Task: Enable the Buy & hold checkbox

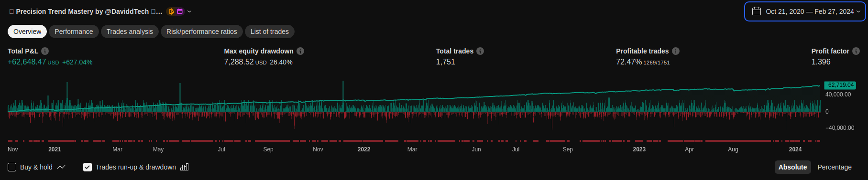Action: 12,167
